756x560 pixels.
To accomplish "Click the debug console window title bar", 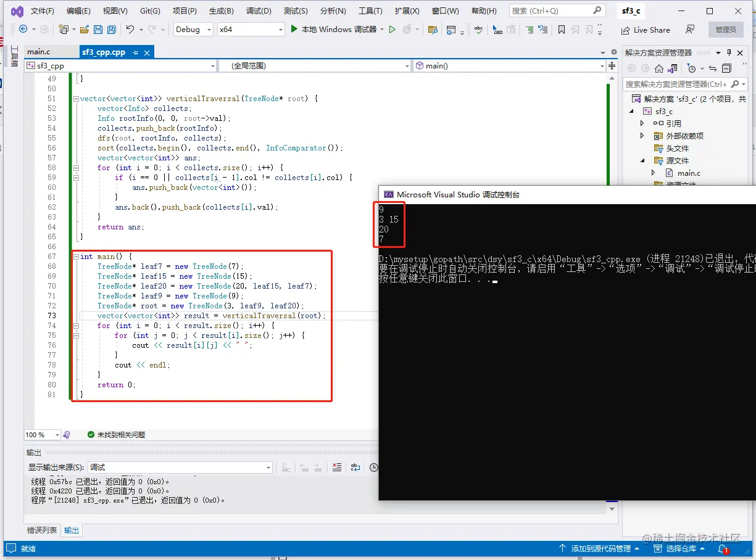I will pos(567,194).
